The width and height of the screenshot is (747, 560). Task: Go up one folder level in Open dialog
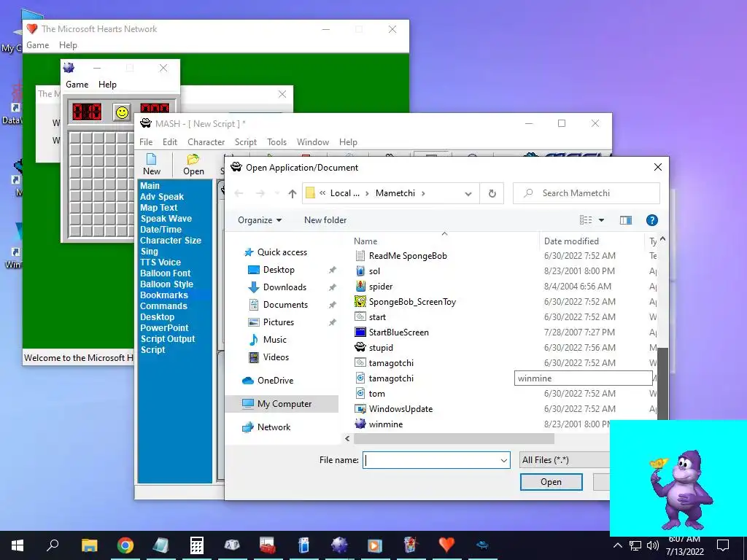[293, 193]
